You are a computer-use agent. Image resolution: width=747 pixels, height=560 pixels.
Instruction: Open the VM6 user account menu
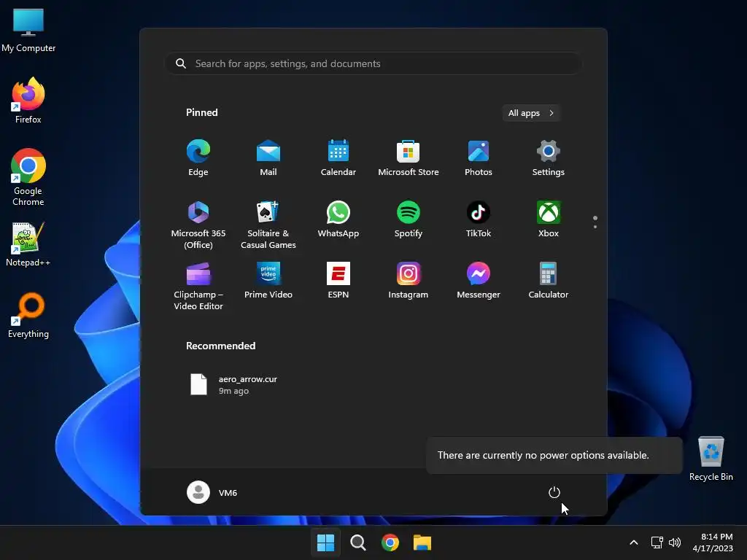point(212,492)
